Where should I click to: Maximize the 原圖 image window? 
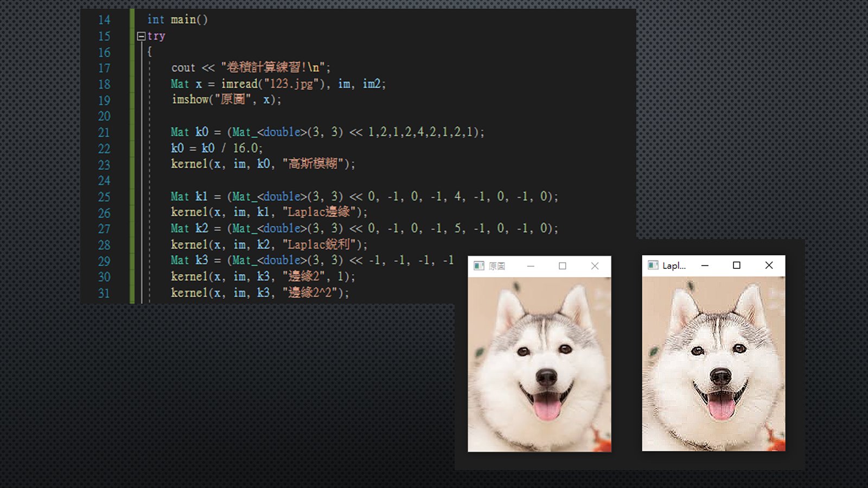coord(563,266)
